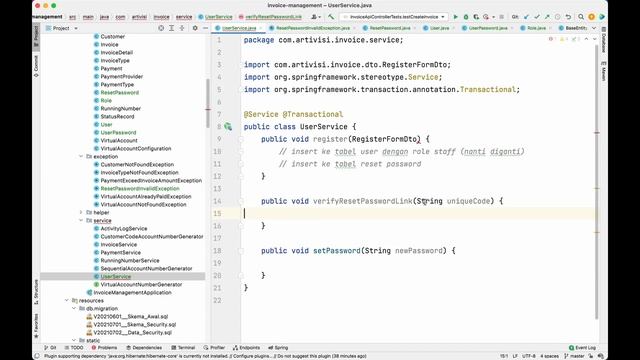The width and height of the screenshot is (640, 360).
Task: Open run configuration dropdown InvoiceApiControllerTests
Action: tap(394, 17)
